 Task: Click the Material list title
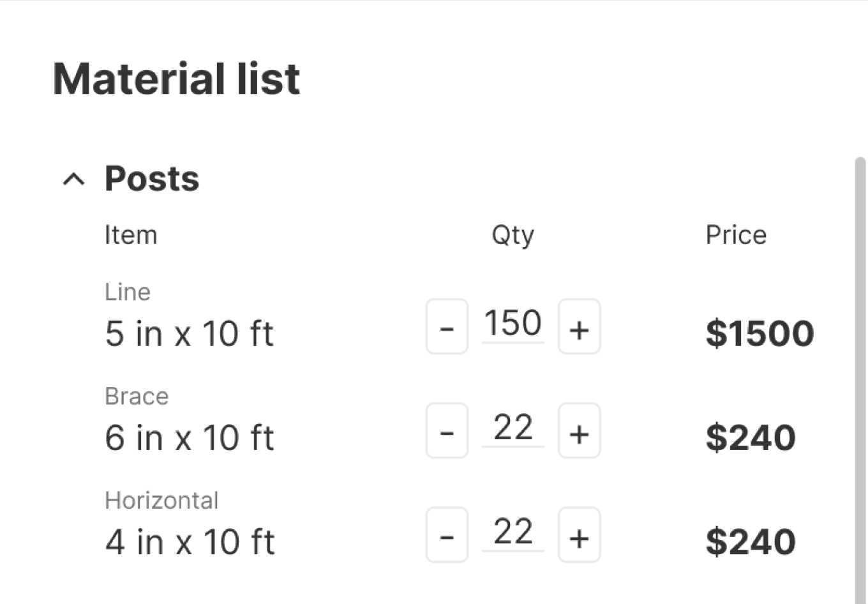click(176, 79)
